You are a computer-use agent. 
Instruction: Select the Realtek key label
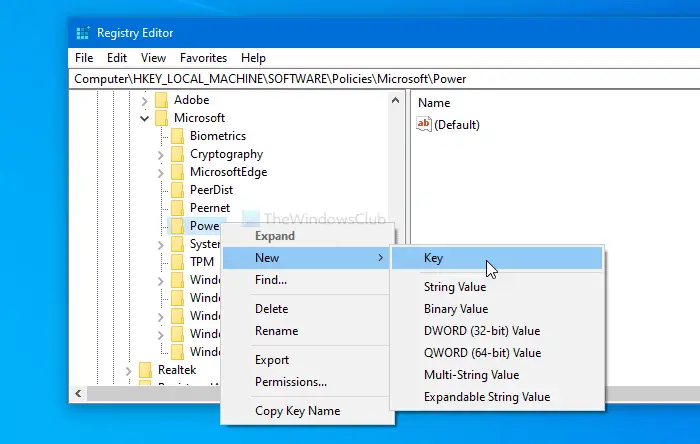point(177,370)
